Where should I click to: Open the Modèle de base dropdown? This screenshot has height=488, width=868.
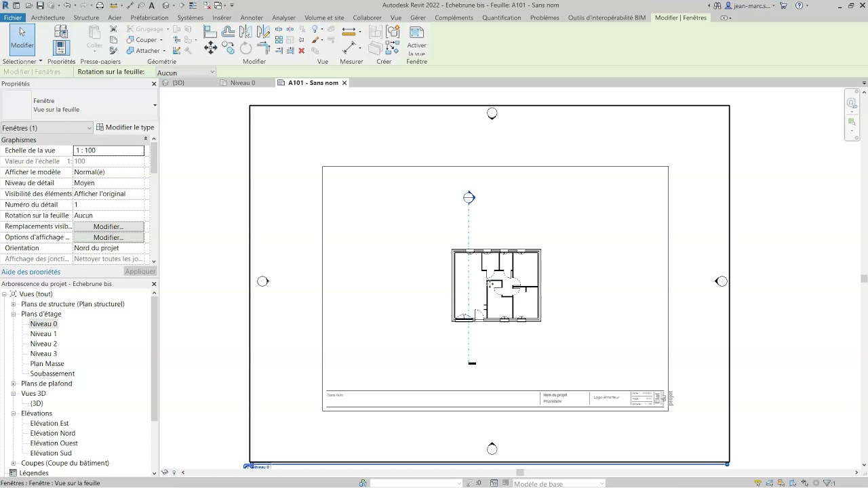click(559, 483)
